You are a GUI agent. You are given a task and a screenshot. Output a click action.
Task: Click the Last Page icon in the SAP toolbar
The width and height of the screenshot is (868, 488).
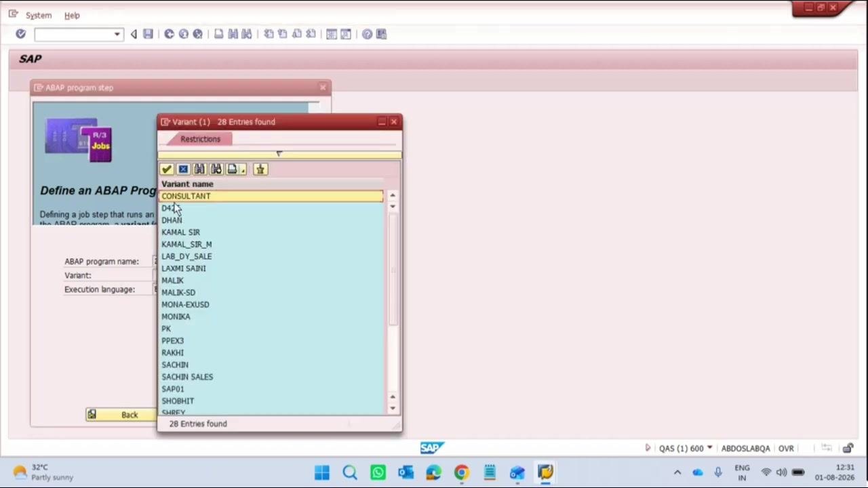coord(311,34)
